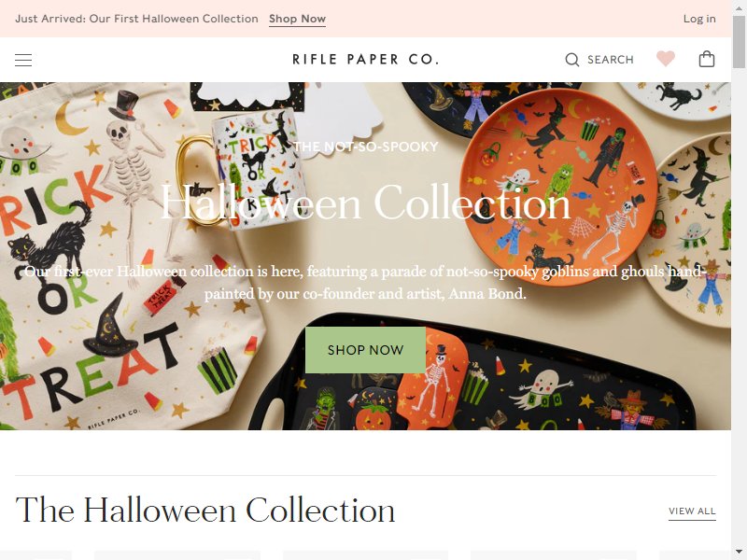Viewport: 747px width, 560px height.
Task: Click the Halloween Collection hero heading
Action: click(365, 203)
